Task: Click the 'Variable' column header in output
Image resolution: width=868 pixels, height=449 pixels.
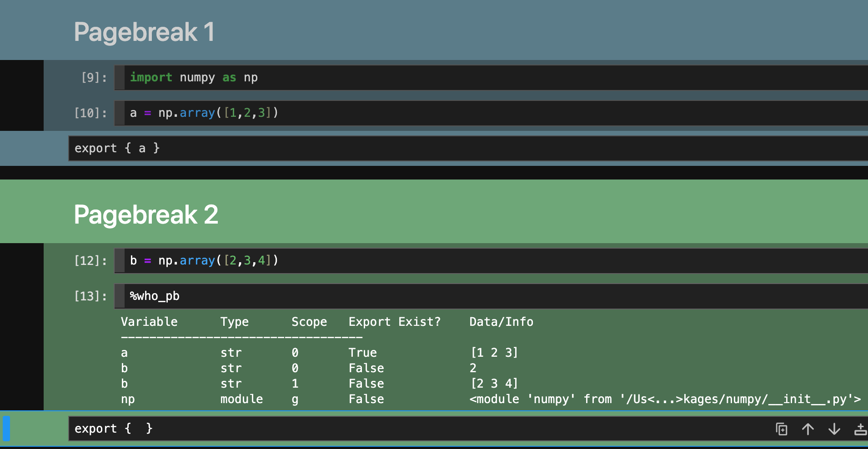Action: (x=149, y=322)
